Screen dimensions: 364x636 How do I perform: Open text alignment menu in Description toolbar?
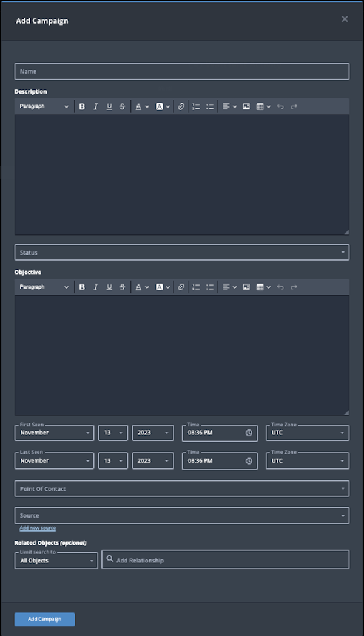(229, 106)
